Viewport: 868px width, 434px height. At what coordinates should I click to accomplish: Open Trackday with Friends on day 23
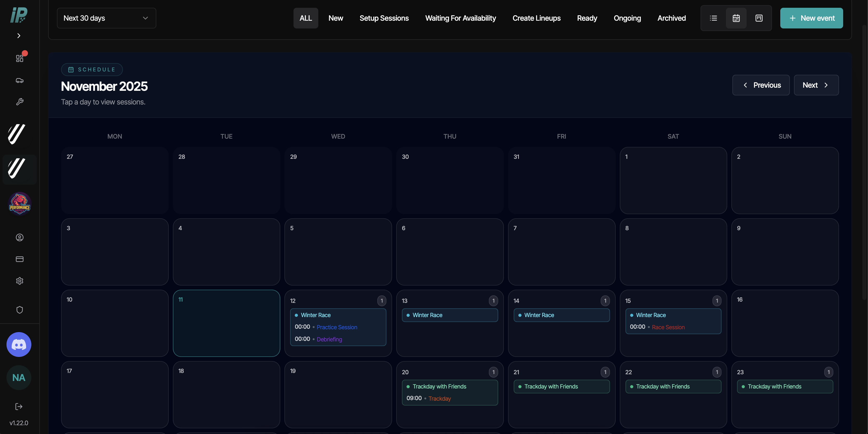(785, 386)
